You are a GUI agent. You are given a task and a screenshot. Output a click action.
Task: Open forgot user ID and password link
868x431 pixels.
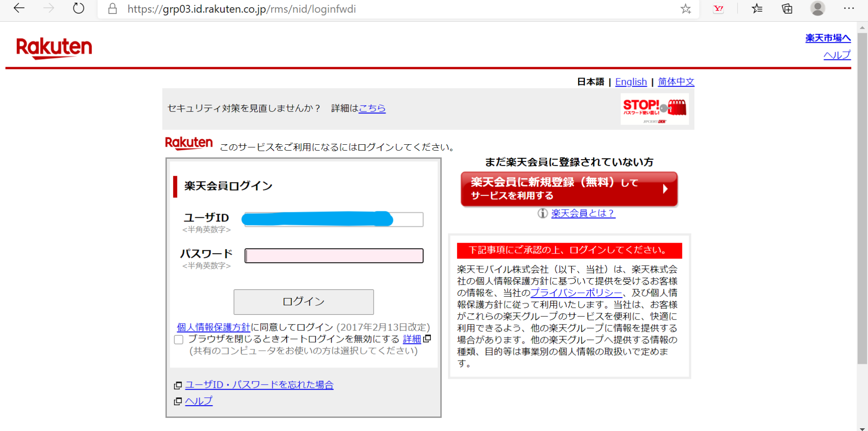point(259,385)
